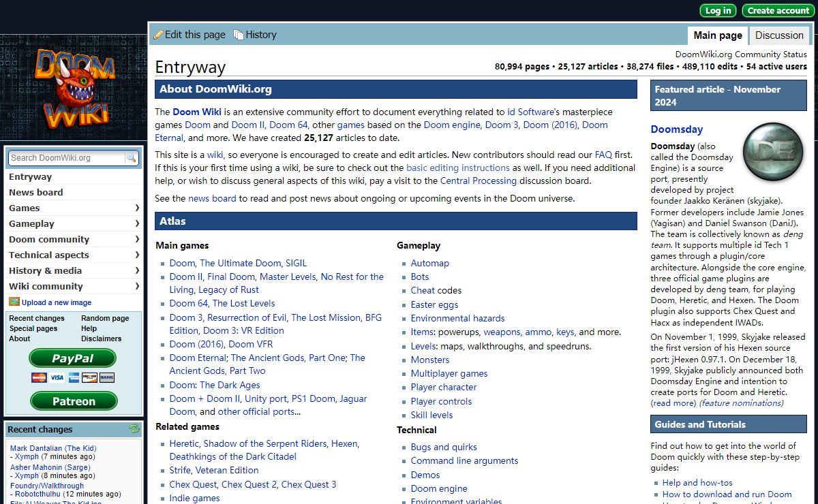This screenshot has height=504, width=818.
Task: Open the Special pages link
Action: (33, 328)
